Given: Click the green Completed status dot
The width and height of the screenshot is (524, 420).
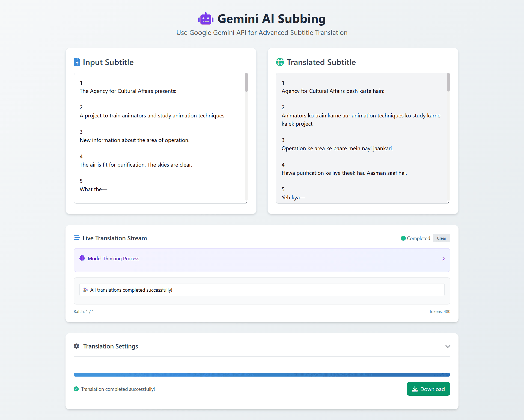Looking at the screenshot, I should [x=403, y=238].
